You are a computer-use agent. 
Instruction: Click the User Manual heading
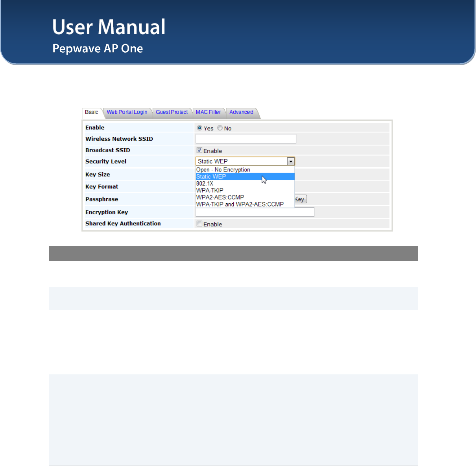(109, 27)
